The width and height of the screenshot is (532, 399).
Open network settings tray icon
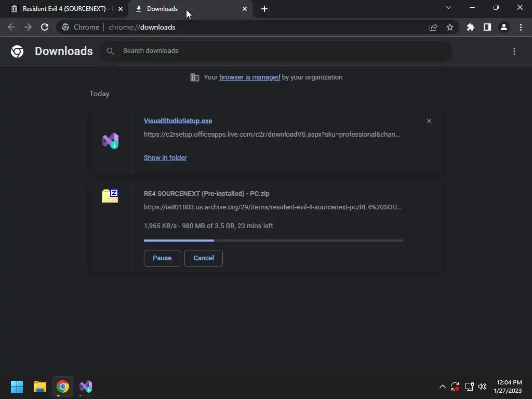[x=469, y=387]
